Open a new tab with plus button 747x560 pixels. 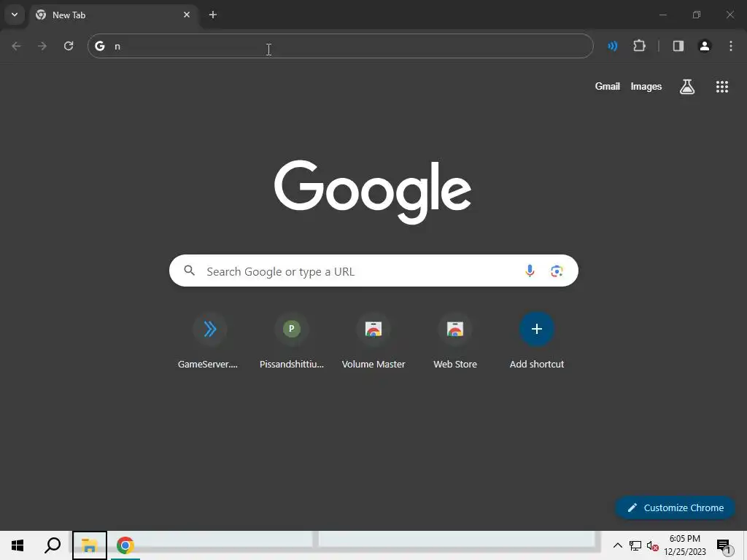point(213,15)
